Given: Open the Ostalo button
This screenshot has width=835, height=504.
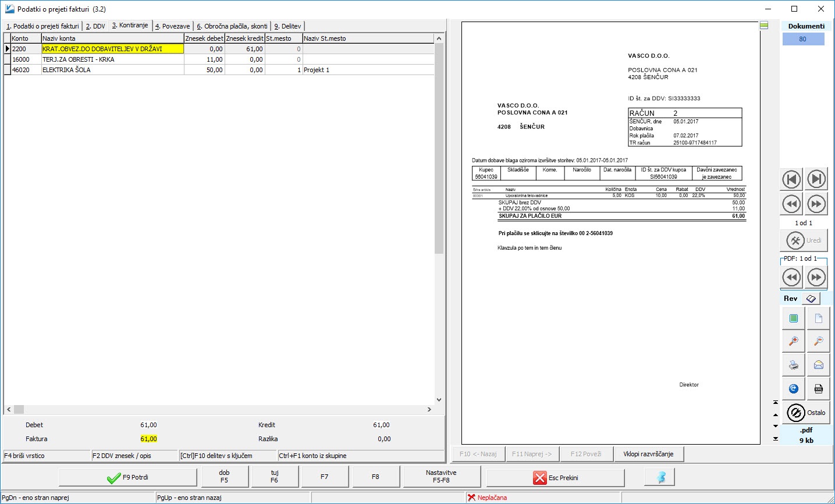Looking at the screenshot, I should [806, 413].
